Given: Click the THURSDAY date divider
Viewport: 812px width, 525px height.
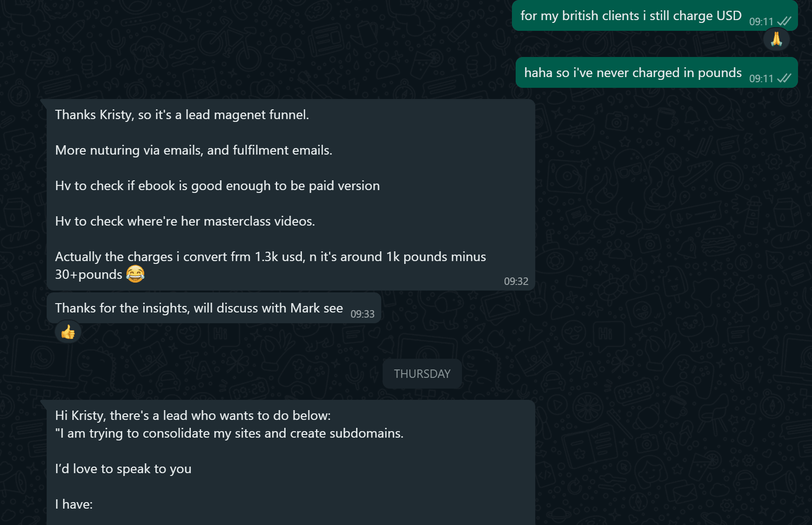Looking at the screenshot, I should tap(422, 374).
